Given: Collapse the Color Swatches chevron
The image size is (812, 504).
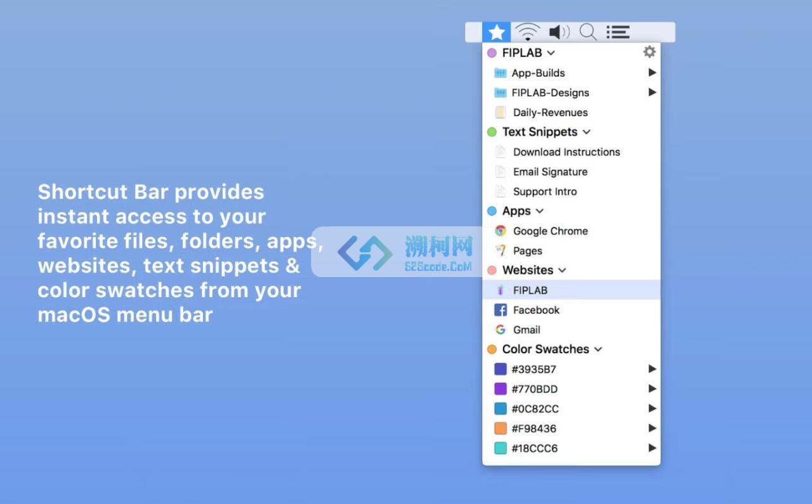Looking at the screenshot, I should pos(598,349).
